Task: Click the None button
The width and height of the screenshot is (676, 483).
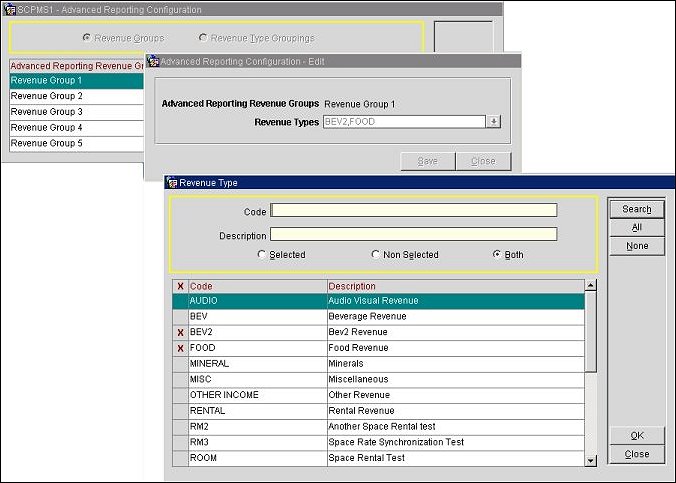Action: point(637,246)
